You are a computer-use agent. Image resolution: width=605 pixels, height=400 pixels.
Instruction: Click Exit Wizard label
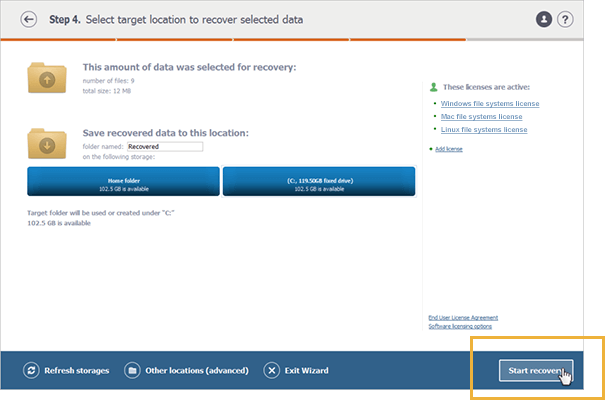(x=306, y=371)
